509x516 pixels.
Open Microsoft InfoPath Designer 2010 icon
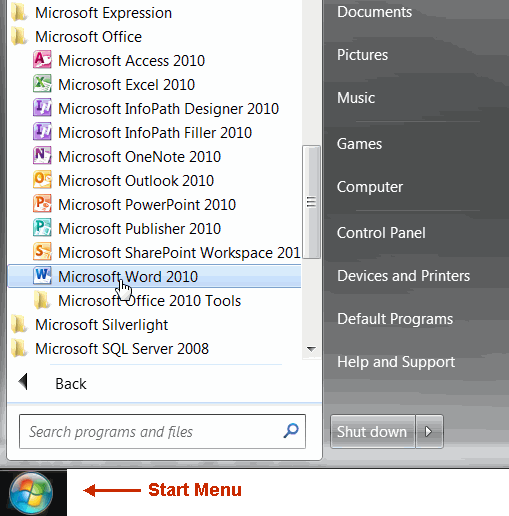pos(42,108)
